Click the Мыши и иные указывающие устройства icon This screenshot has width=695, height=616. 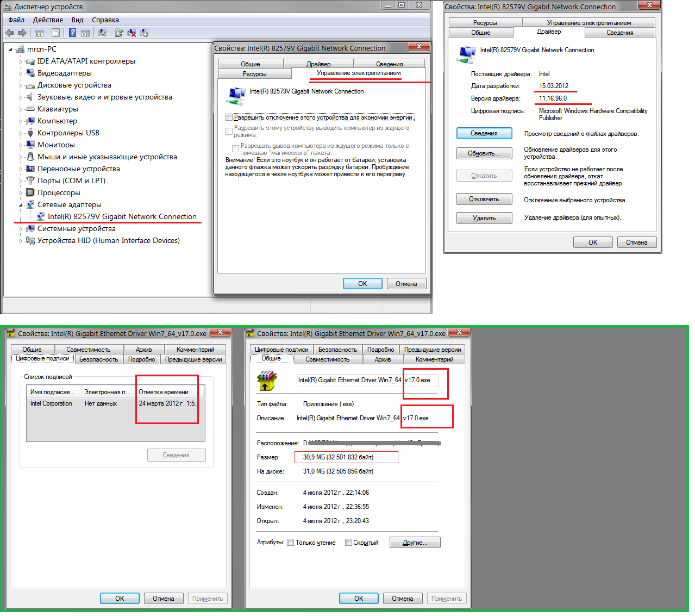click(x=30, y=157)
